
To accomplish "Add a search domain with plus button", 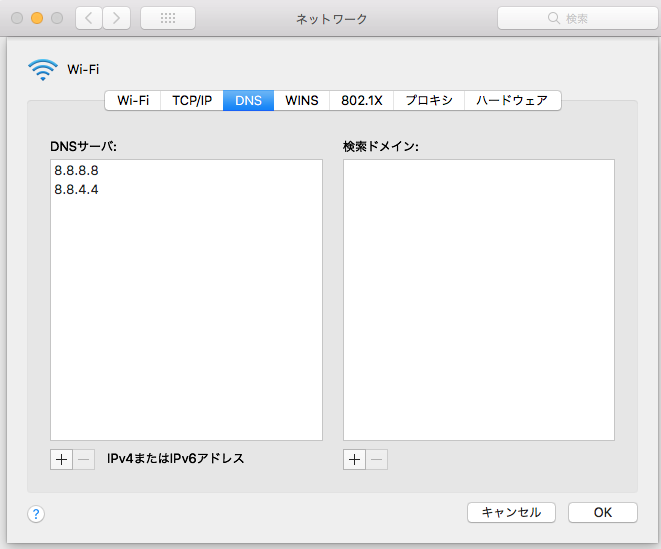I will [x=354, y=459].
